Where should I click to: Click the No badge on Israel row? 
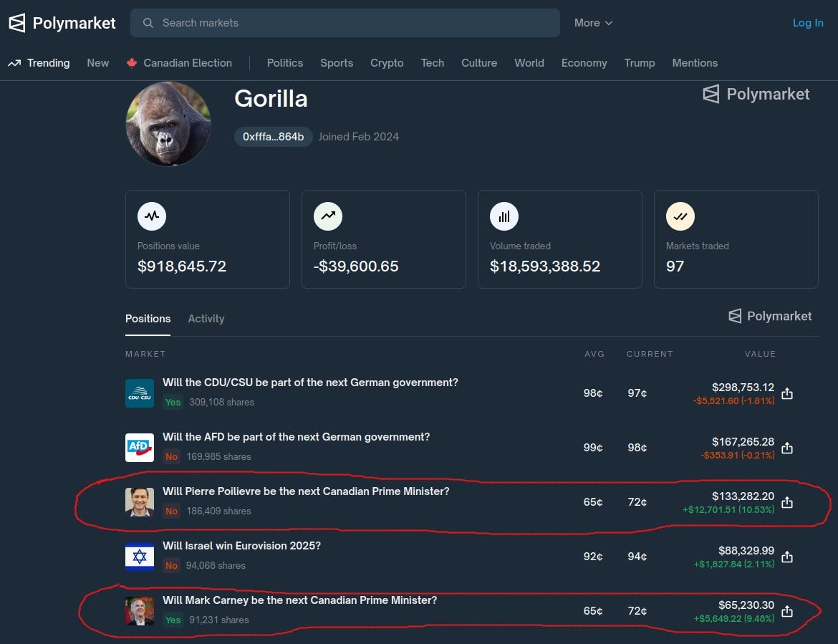coord(171,566)
